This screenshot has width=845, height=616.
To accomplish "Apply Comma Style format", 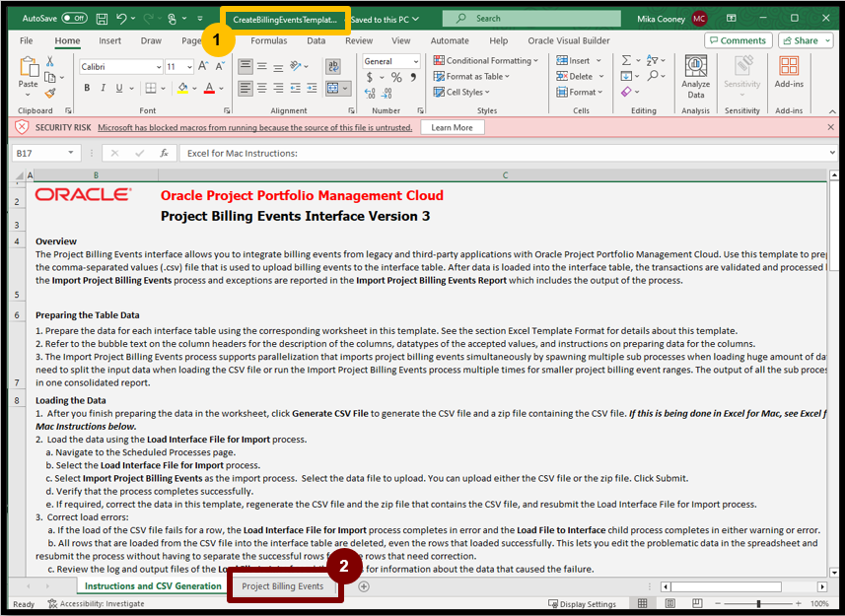I will click(x=413, y=77).
